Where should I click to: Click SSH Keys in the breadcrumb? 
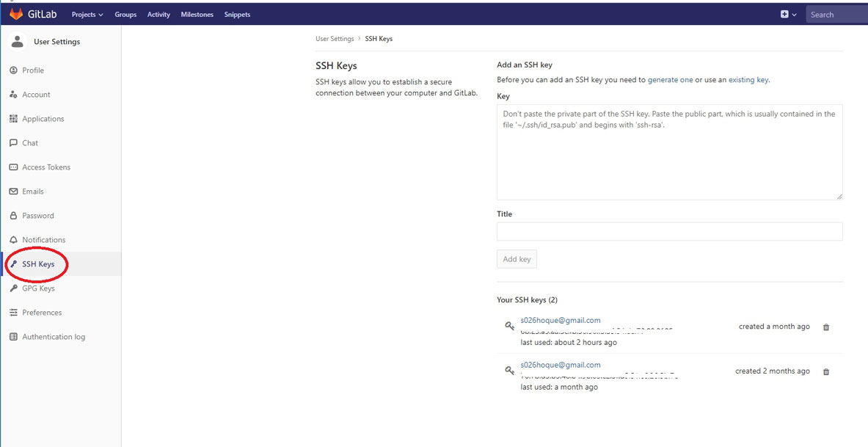[x=379, y=39]
